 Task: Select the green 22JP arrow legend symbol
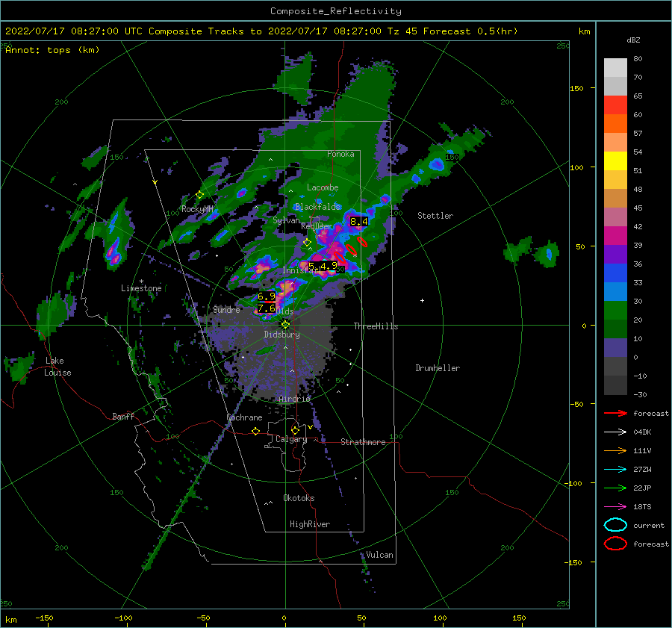click(615, 488)
